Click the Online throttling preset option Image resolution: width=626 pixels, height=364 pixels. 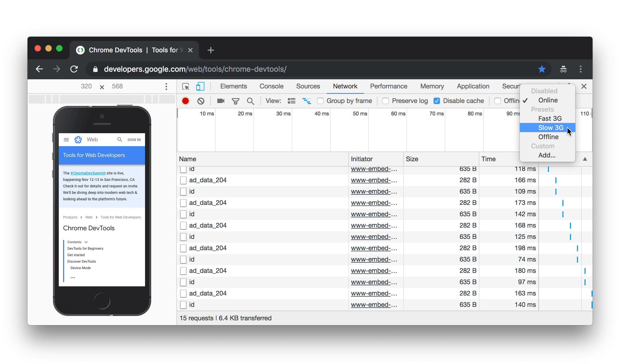point(548,100)
